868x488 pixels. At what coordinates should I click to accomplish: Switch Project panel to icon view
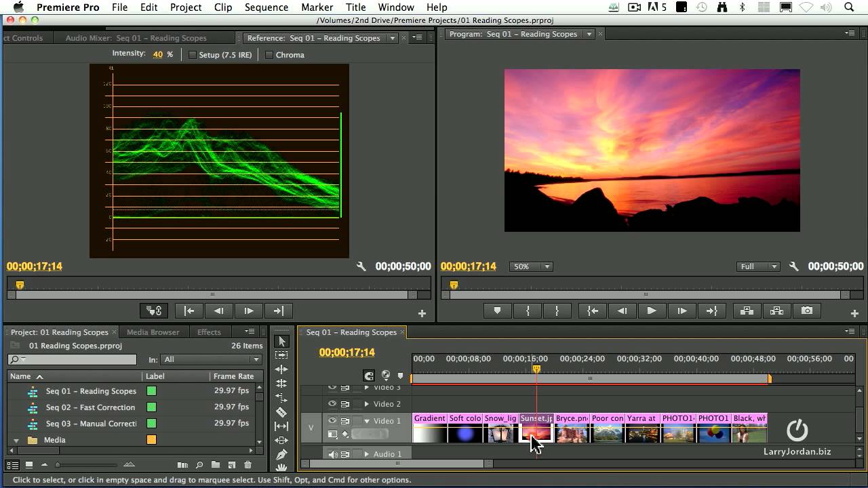pos(29,465)
